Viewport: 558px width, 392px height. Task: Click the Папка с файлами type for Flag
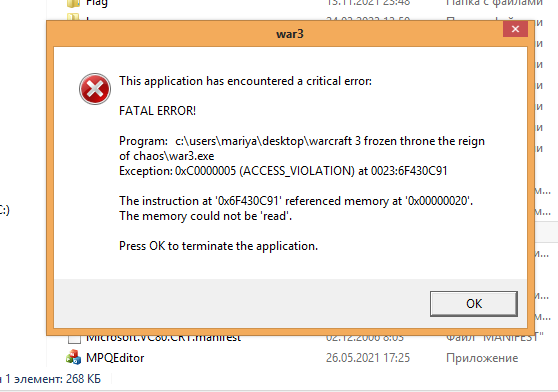[x=494, y=3]
